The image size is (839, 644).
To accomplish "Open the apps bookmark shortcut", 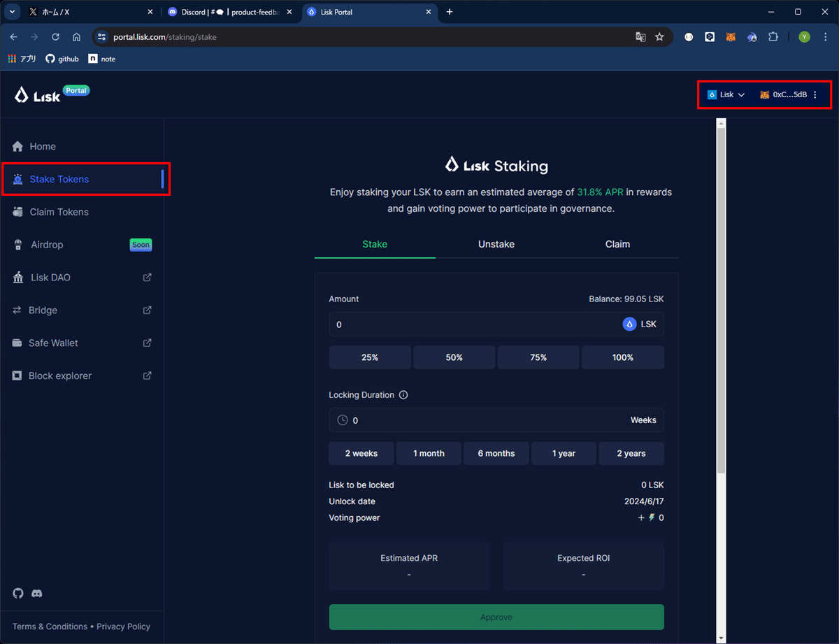I will tap(22, 59).
